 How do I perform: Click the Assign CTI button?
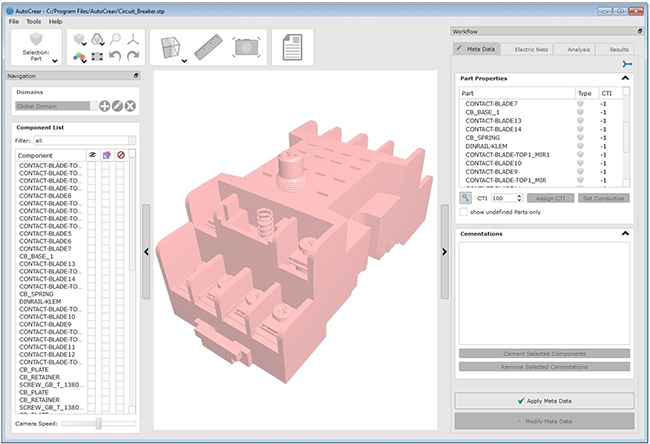(551, 198)
